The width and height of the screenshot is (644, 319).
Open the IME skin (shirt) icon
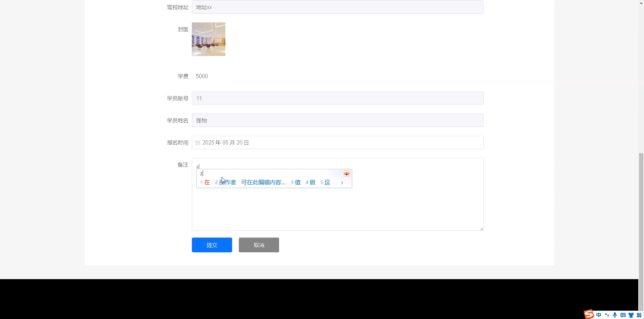631,315
